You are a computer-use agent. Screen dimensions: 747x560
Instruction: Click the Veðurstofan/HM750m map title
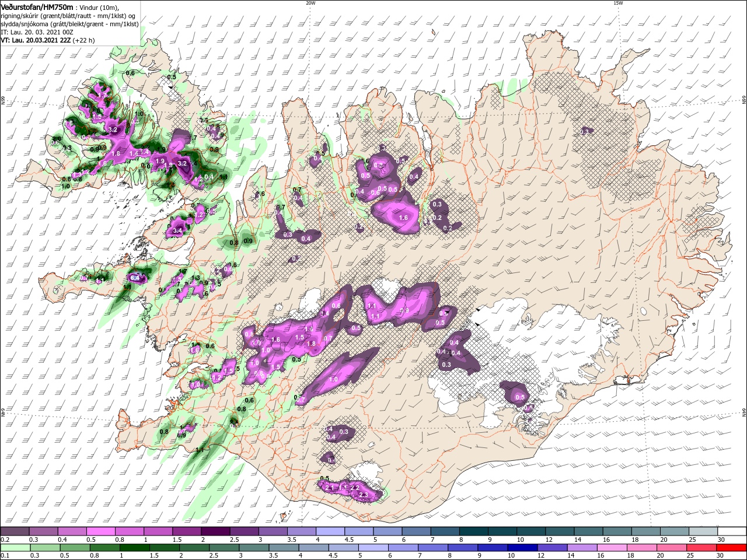pyautogui.click(x=37, y=6)
